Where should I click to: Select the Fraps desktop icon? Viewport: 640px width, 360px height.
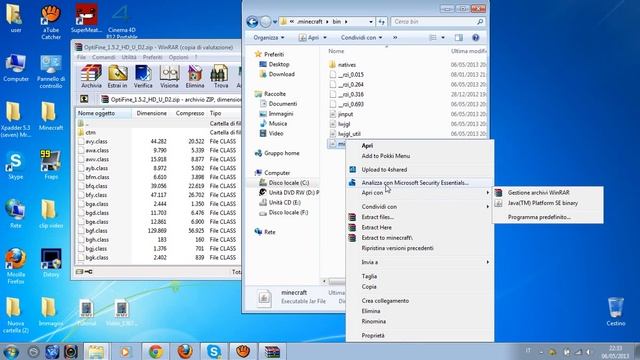(51, 164)
